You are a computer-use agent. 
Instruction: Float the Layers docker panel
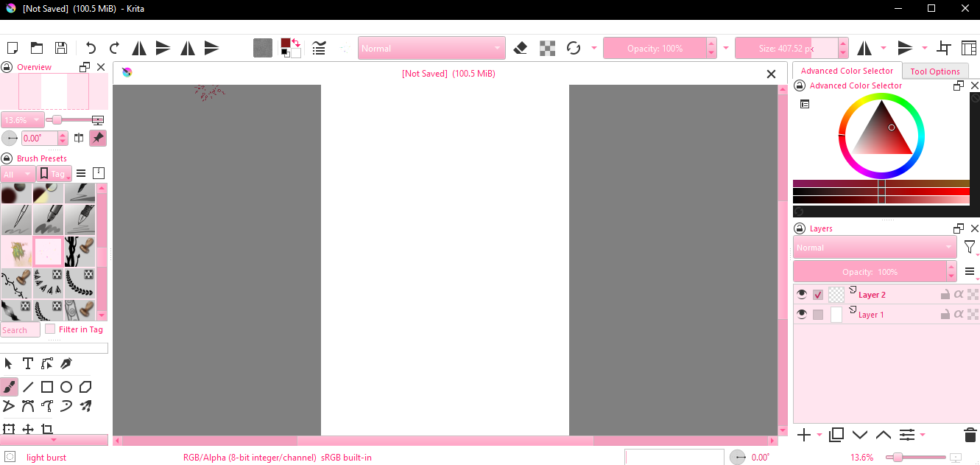coord(959,228)
